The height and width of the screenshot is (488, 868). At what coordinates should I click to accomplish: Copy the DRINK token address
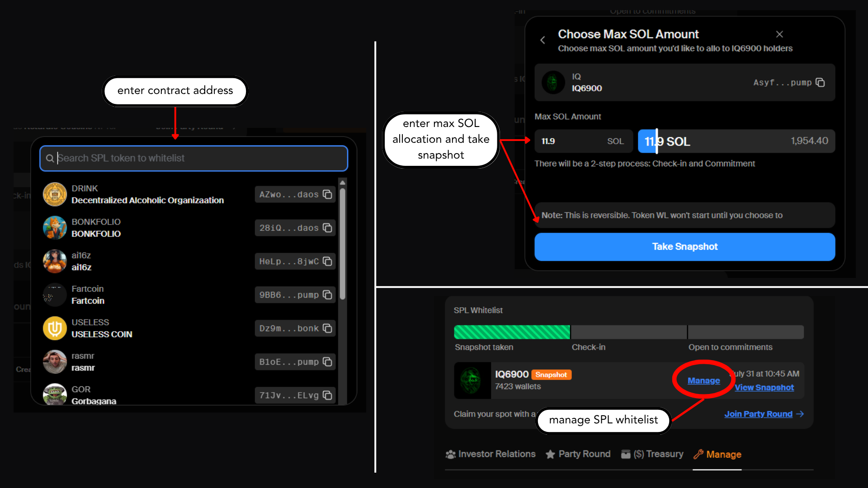coord(327,194)
